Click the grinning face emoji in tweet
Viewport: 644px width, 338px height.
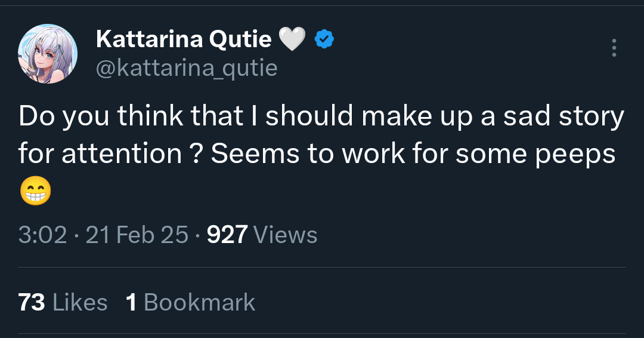coord(35,192)
